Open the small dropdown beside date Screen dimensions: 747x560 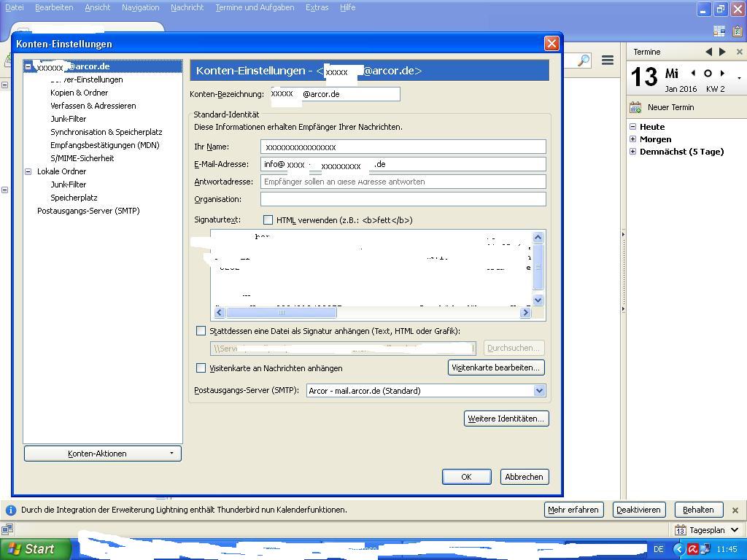[x=740, y=77]
